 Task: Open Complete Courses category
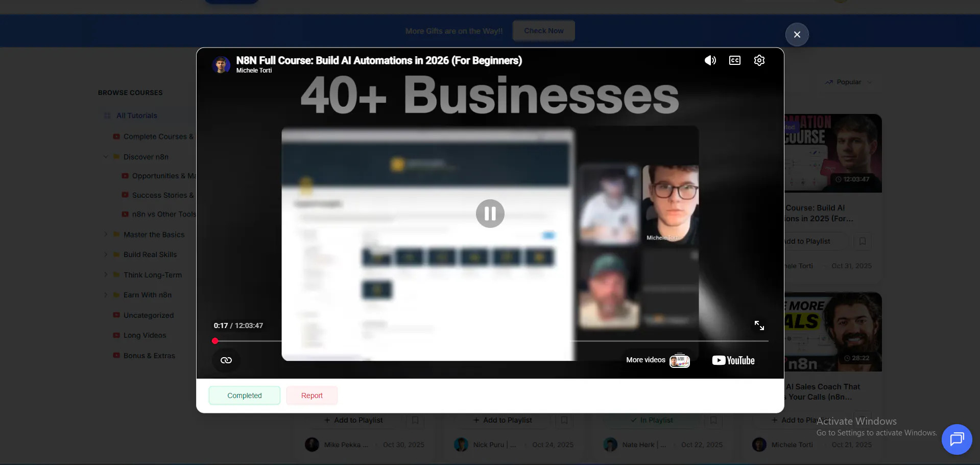[x=158, y=136]
